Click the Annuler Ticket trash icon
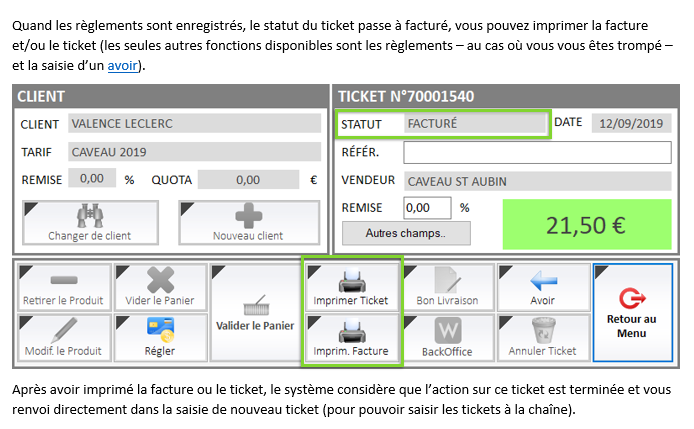This screenshot has width=694, height=429. pyautogui.click(x=542, y=330)
